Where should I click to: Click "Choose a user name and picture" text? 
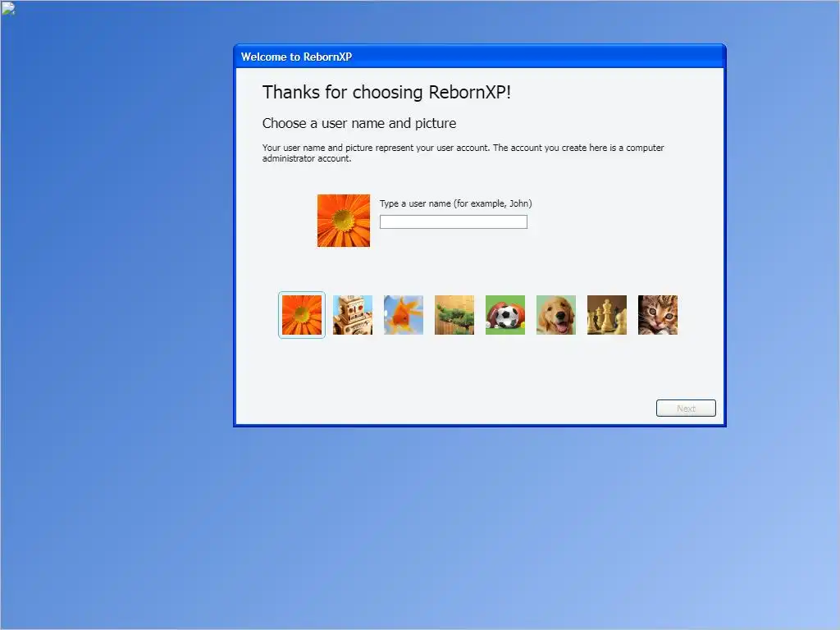(359, 123)
